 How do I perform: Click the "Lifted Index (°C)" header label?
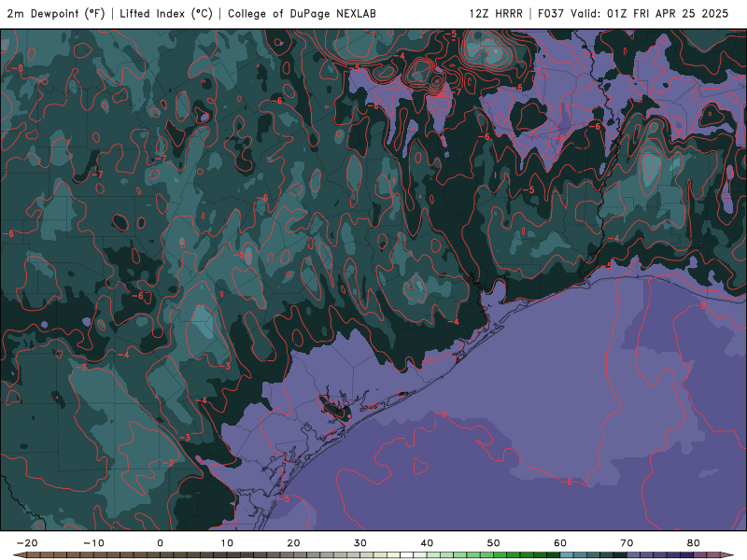pos(166,14)
